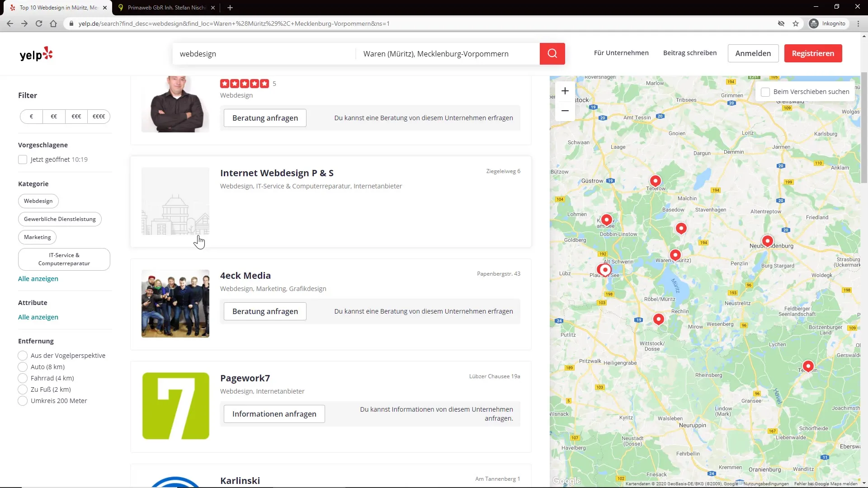Check 'Beim Verschieben suchen' on map
This screenshot has width=868, height=488.
[x=765, y=92]
